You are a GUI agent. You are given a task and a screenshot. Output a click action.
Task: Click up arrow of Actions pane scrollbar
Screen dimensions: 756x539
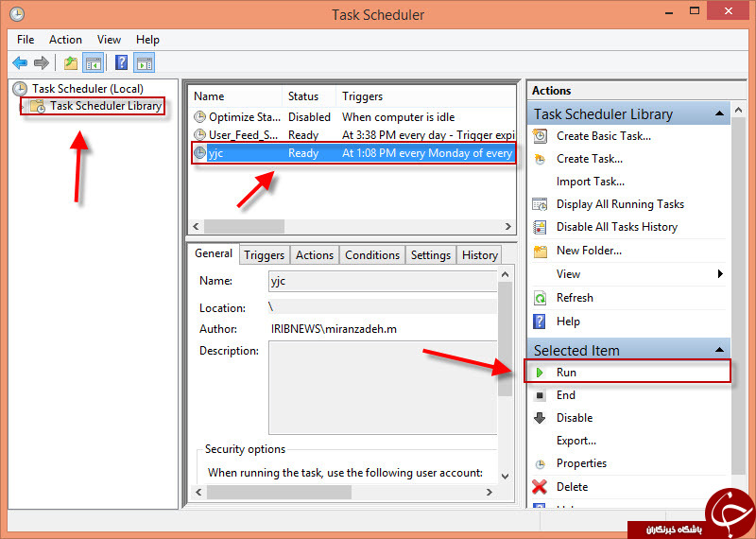739,111
